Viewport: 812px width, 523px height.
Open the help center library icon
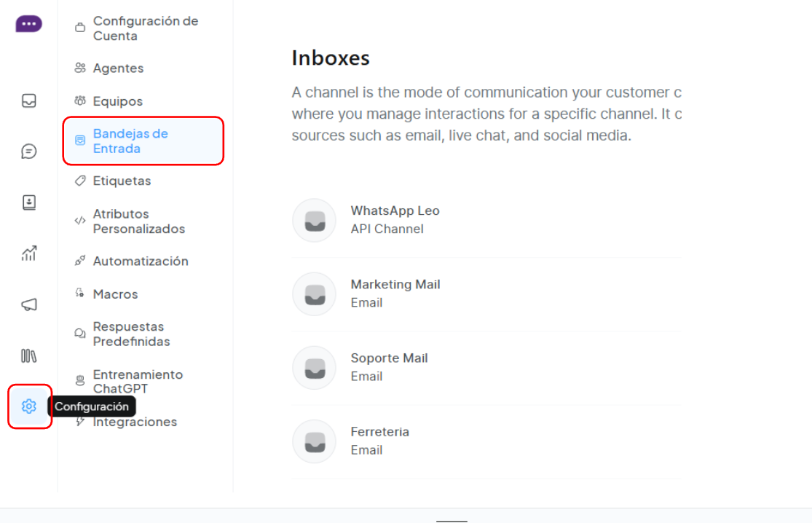tap(29, 355)
